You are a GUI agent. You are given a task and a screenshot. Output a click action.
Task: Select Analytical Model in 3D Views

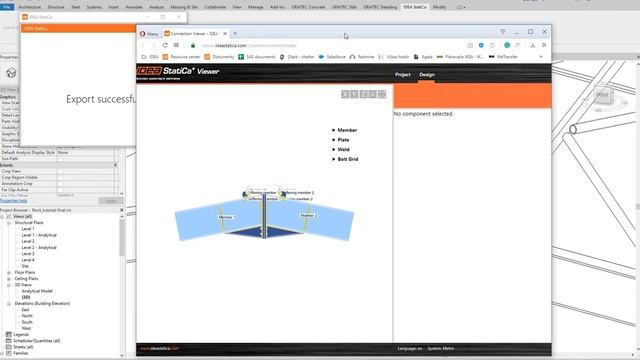(x=37, y=291)
